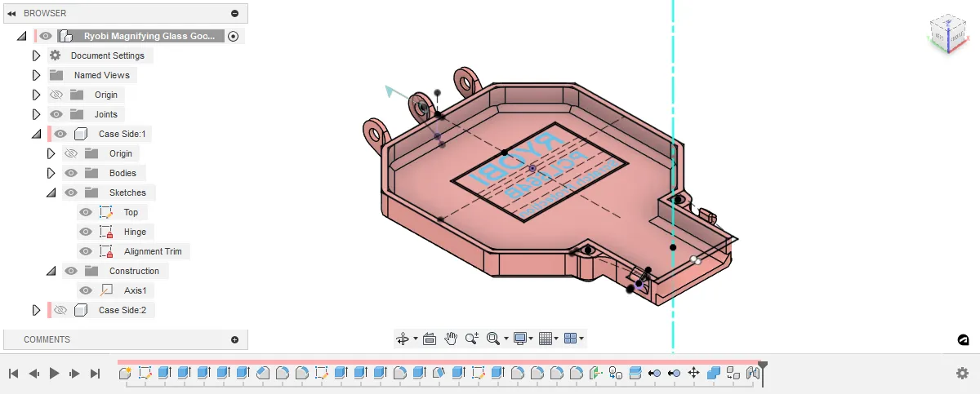This screenshot has height=394, width=980.
Task: Activate the root component radio button
Action: point(234,36)
